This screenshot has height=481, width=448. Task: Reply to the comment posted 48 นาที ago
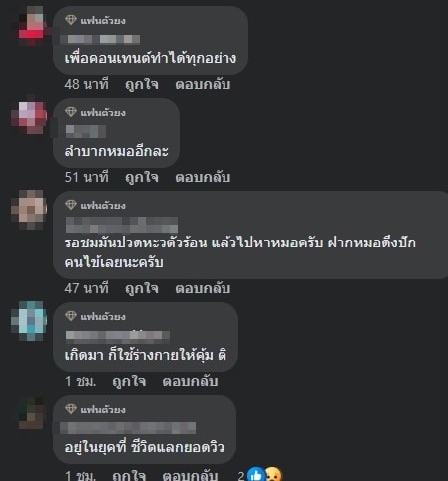203,84
